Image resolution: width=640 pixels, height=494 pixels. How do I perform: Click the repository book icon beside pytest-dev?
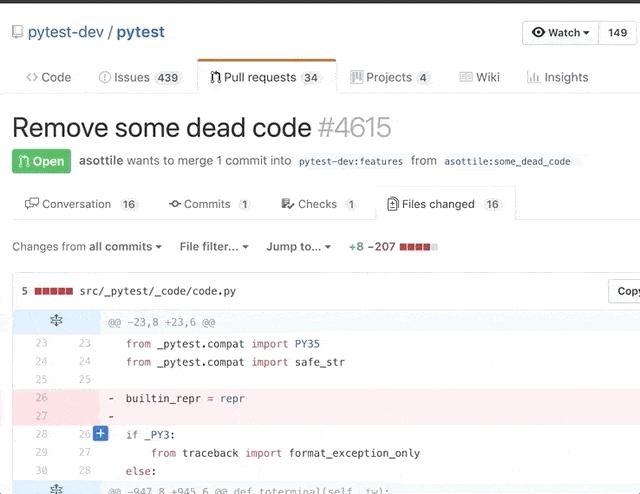point(17,32)
